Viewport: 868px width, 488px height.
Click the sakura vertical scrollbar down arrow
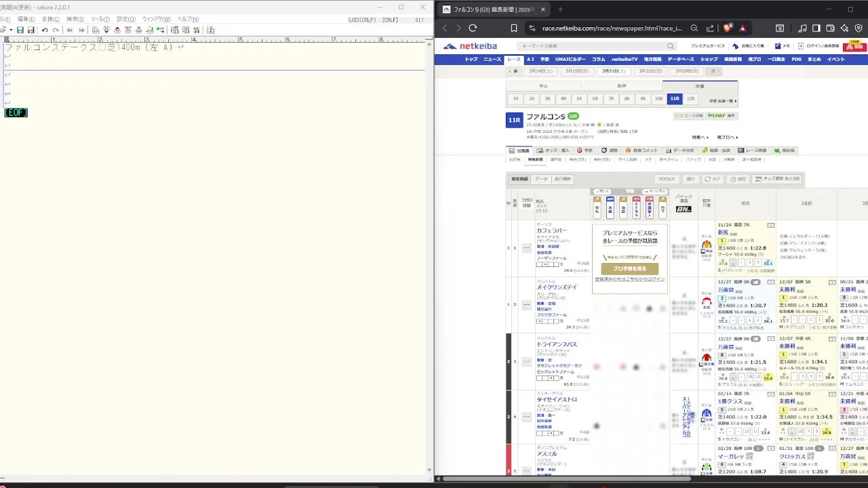click(429, 470)
